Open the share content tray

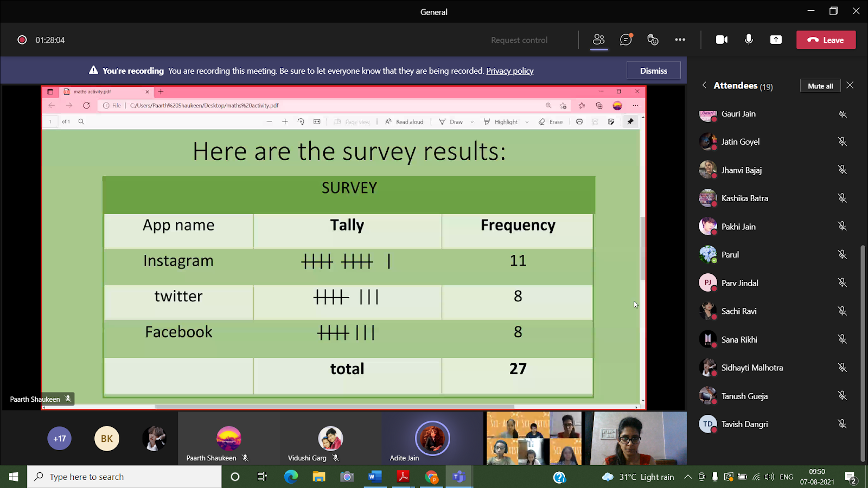[x=776, y=40]
